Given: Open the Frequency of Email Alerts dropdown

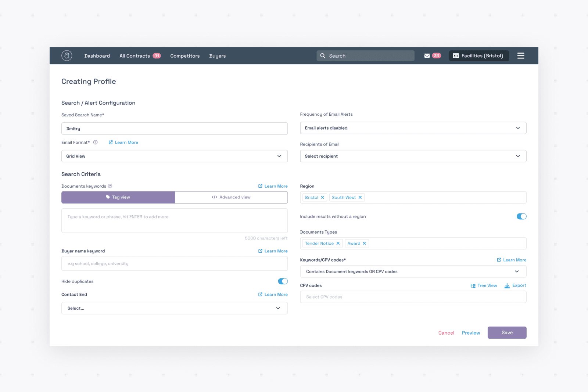Looking at the screenshot, I should point(413,128).
